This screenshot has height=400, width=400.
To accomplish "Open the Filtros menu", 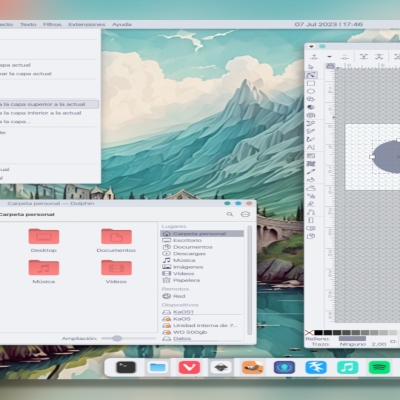I will point(52,24).
